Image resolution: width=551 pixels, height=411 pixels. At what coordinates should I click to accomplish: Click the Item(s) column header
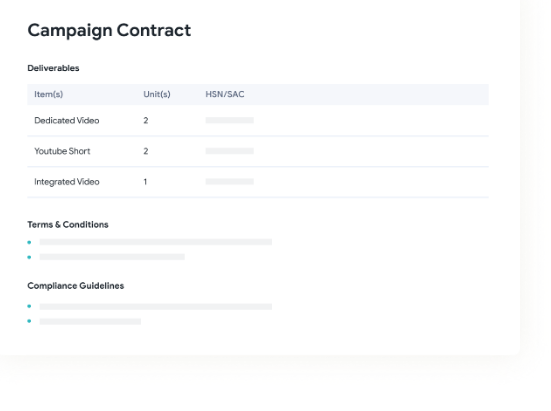(x=48, y=94)
